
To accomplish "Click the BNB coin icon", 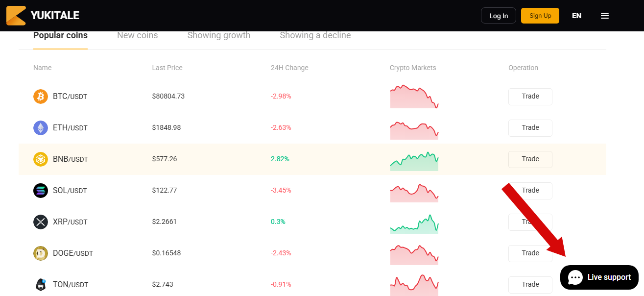I will click(x=41, y=159).
